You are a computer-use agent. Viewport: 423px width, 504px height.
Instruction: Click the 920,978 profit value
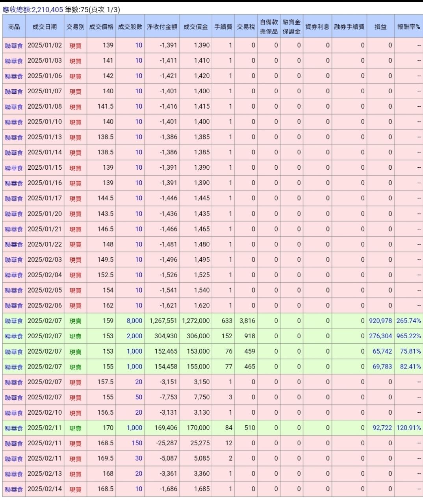(x=380, y=321)
